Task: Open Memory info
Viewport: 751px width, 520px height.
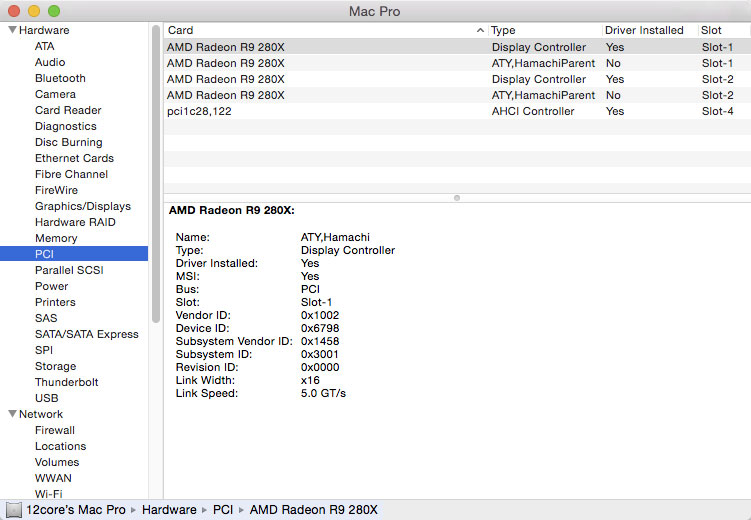Action: (56, 238)
